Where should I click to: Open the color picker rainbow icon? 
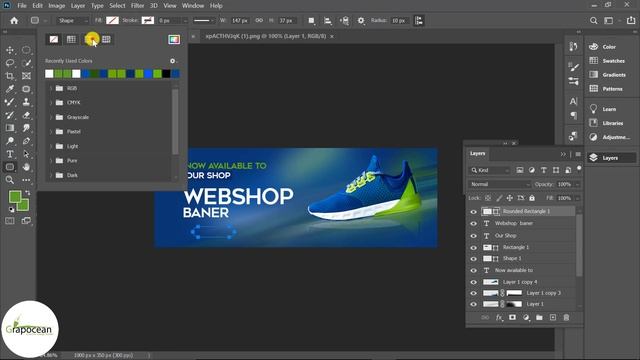174,39
